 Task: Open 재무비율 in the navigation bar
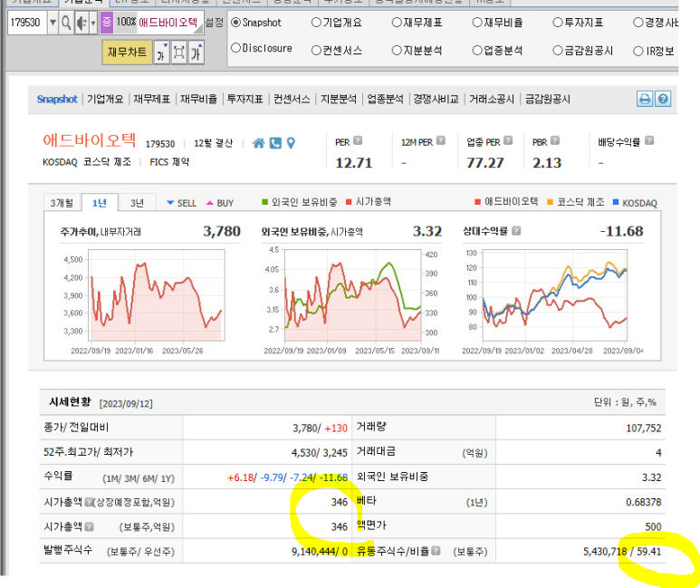[x=198, y=99]
